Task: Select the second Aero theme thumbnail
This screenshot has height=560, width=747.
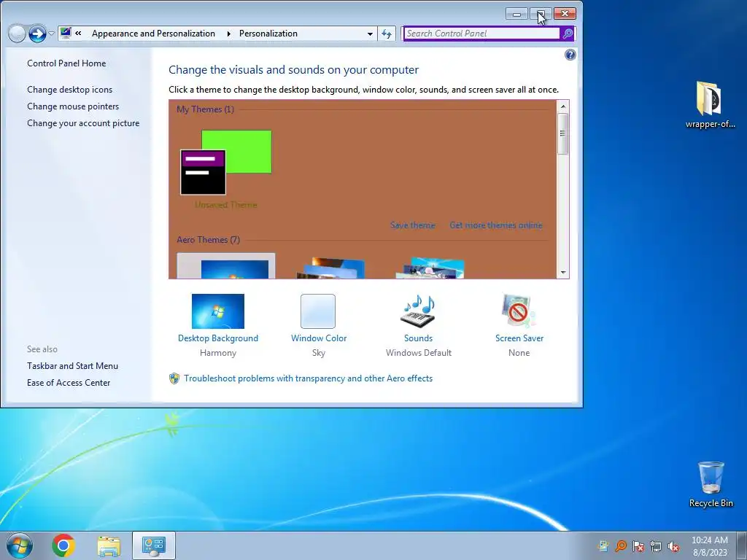Action: pyautogui.click(x=330, y=268)
